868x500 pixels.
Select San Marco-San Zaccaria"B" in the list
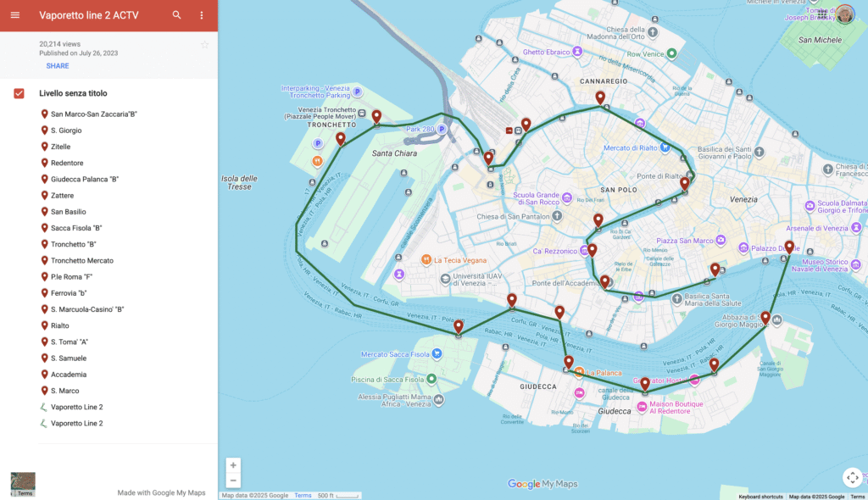point(93,114)
